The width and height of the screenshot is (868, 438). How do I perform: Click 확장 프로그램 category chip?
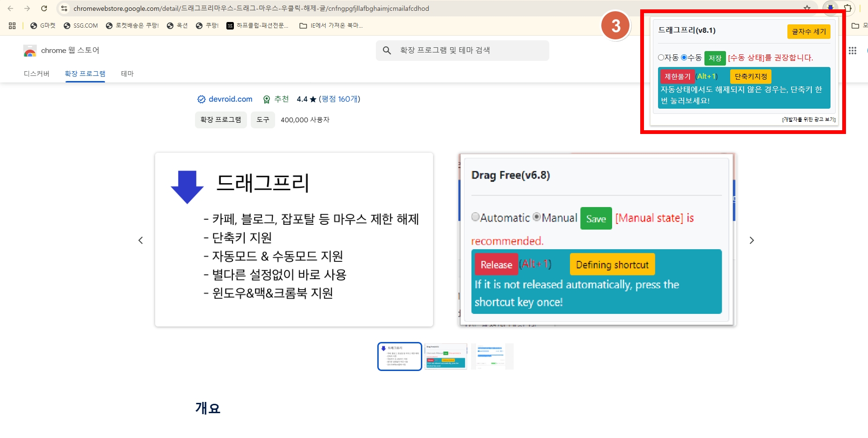(221, 120)
